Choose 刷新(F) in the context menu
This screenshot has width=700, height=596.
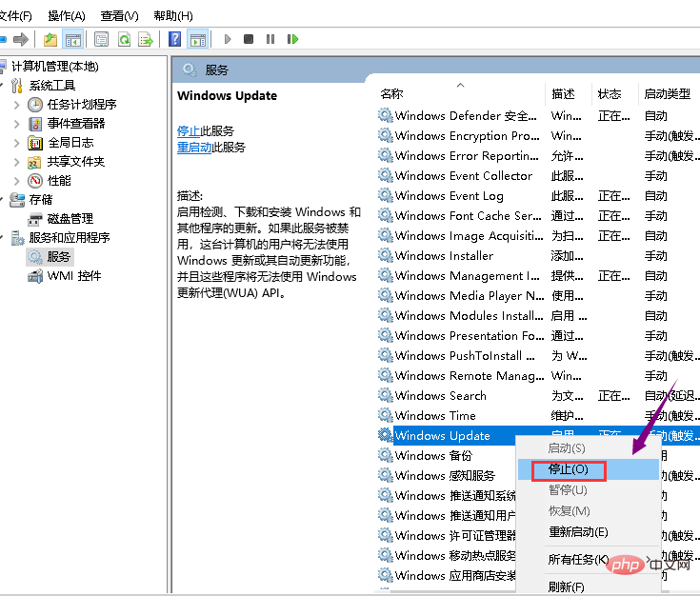coord(589,586)
